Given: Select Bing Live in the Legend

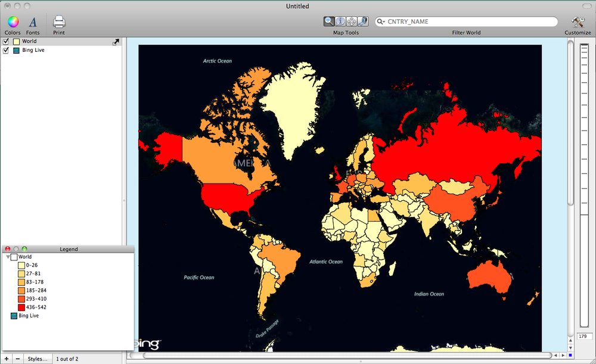Looking at the screenshot, I should [29, 316].
